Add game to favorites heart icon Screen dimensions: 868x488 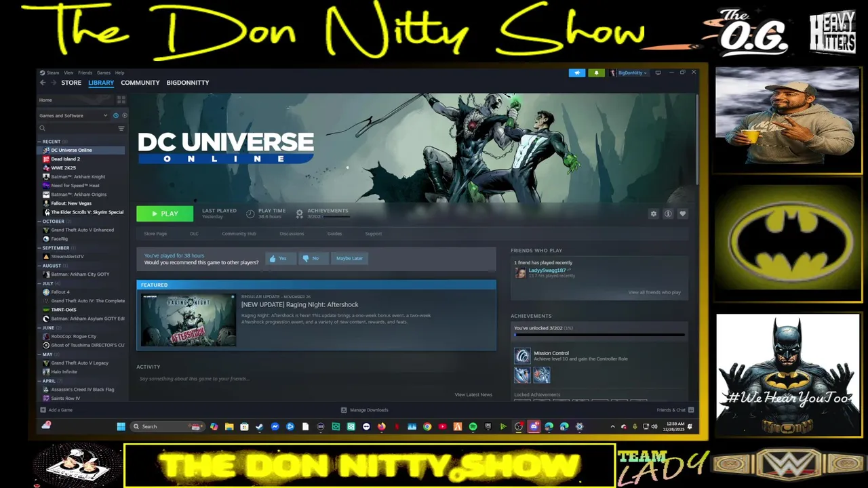[682, 213]
